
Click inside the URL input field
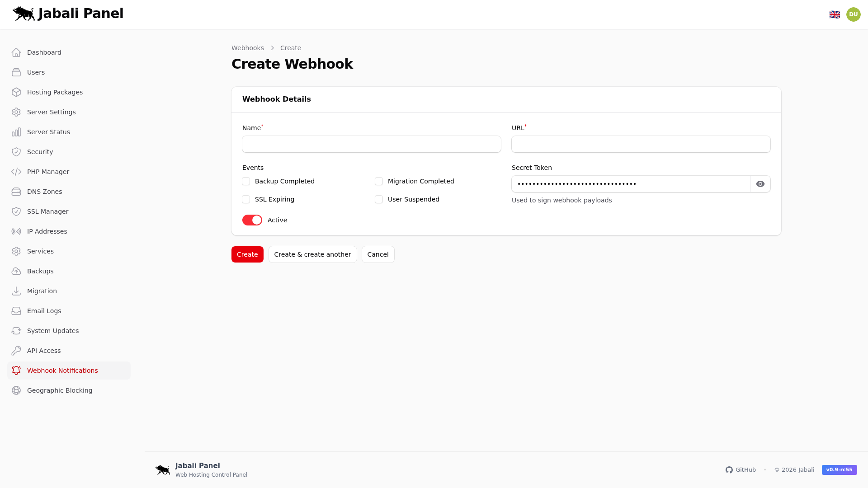point(641,144)
